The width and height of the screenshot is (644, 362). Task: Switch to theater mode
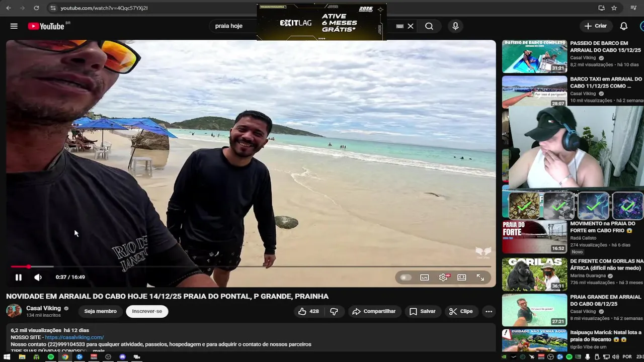tap(462, 278)
